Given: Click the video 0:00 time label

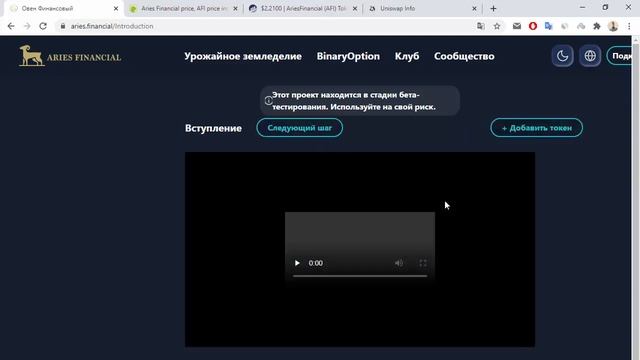Looking at the screenshot, I should pyautogui.click(x=316, y=263).
